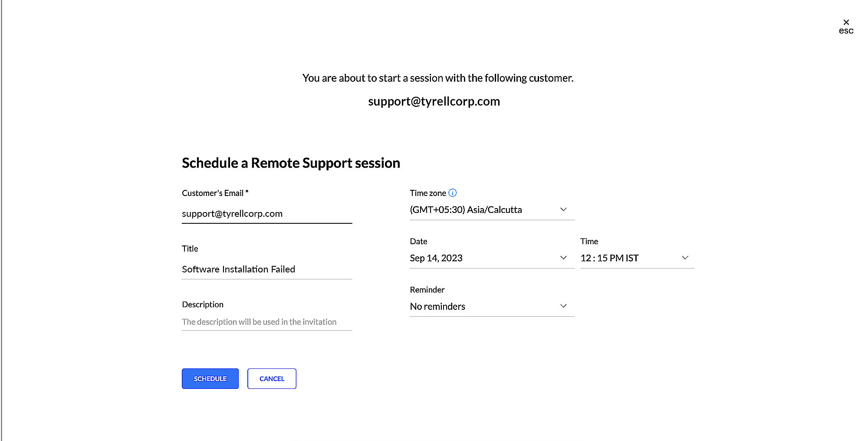Click the Time zone info icon
868x441 pixels.
coord(452,193)
